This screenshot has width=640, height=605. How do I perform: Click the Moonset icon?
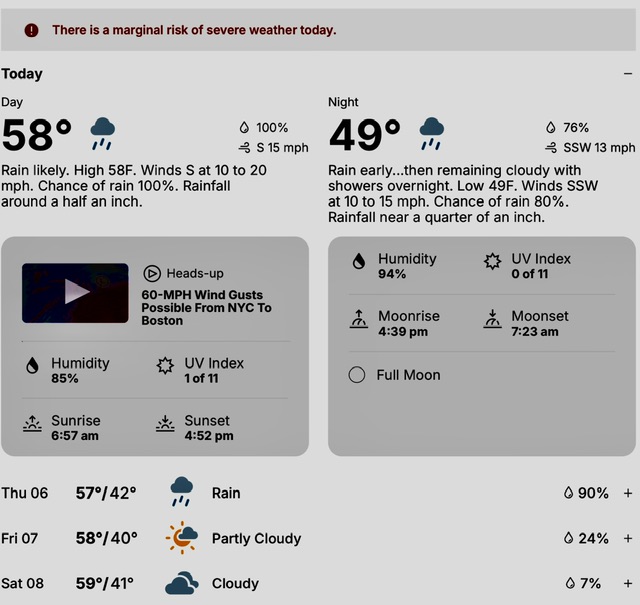491,320
